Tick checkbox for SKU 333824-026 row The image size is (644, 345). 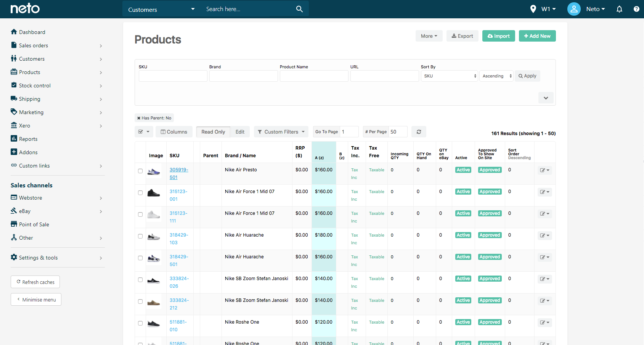[140, 280]
